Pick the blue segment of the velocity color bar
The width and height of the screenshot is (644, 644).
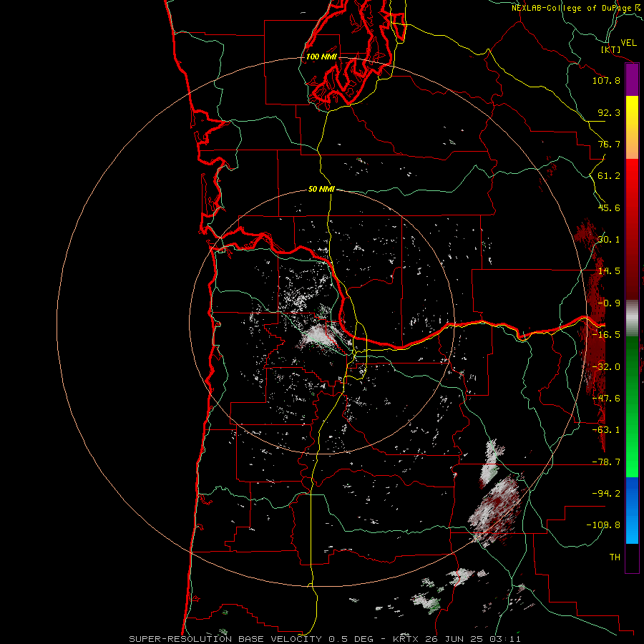pyautogui.click(x=632, y=510)
